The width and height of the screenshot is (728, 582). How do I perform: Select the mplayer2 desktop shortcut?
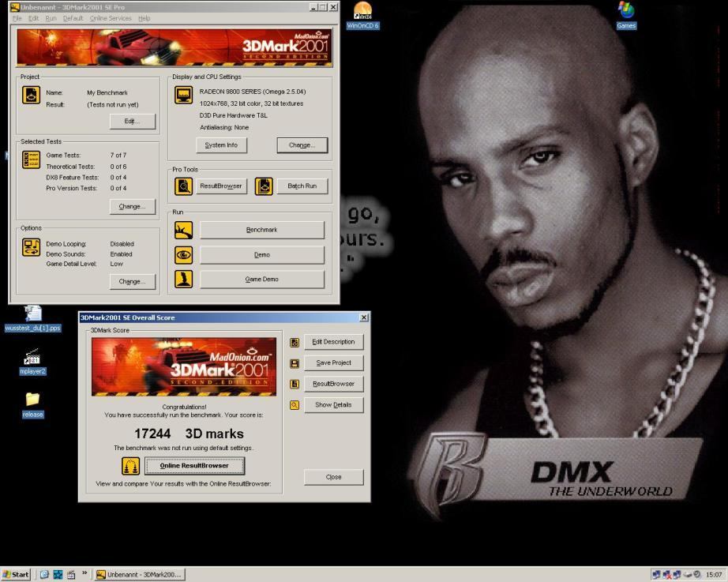[x=32, y=362]
